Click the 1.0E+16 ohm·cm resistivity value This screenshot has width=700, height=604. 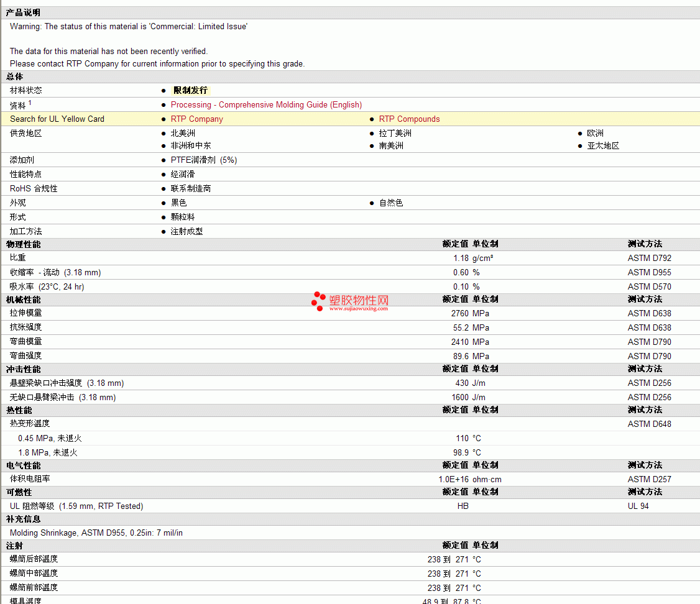470,480
